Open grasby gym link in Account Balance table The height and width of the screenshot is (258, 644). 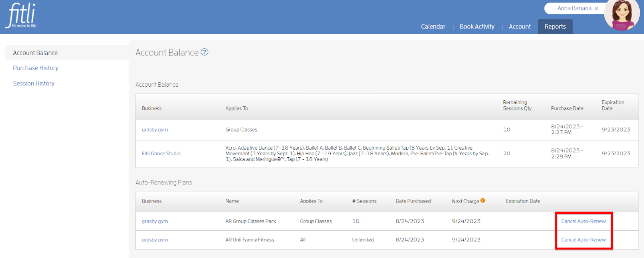(x=155, y=130)
